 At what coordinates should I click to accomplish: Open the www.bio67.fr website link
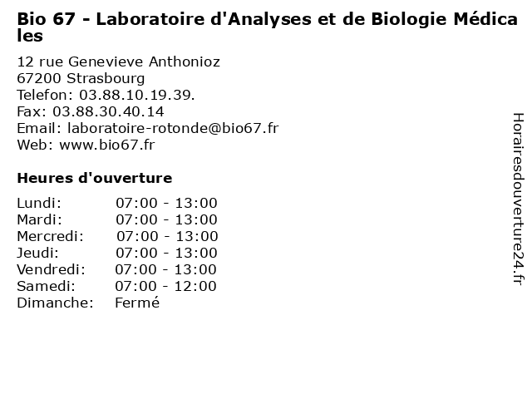107,145
